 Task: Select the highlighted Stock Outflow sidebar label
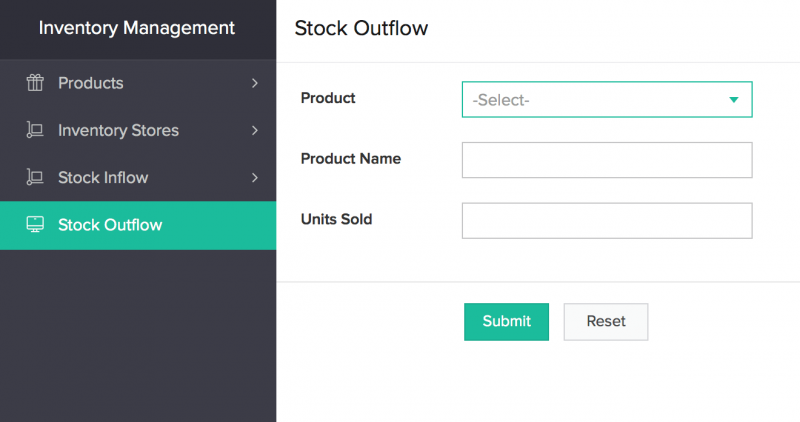[110, 225]
